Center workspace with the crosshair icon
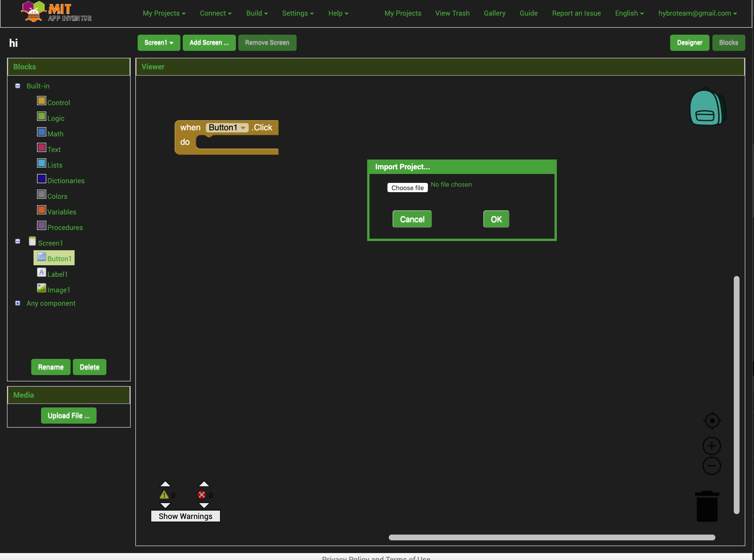754x560 pixels. (x=712, y=421)
